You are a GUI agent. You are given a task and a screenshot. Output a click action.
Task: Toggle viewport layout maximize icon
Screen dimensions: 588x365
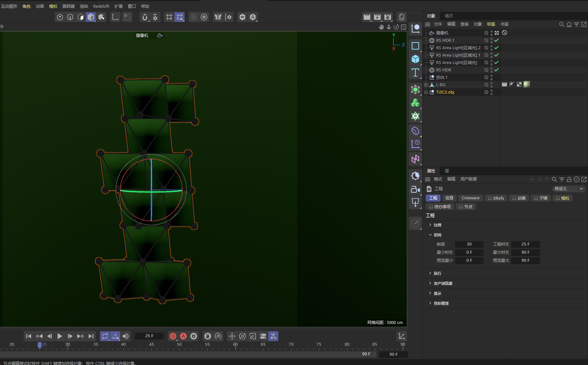pos(404,27)
